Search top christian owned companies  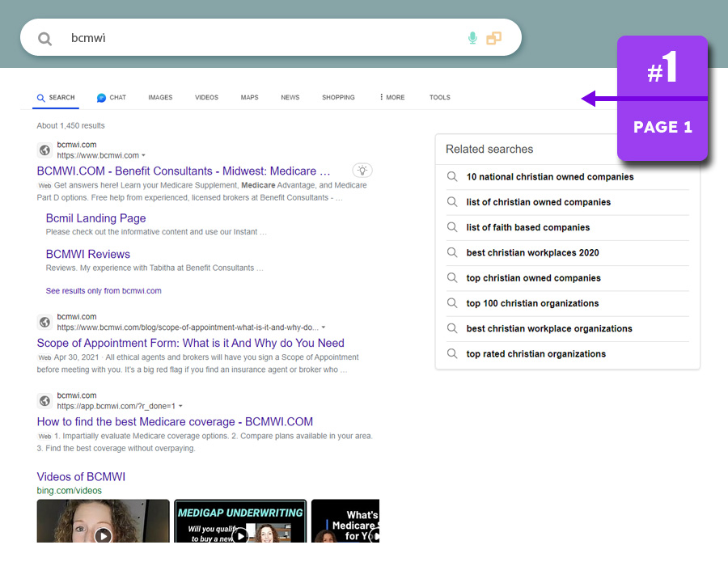coord(534,278)
